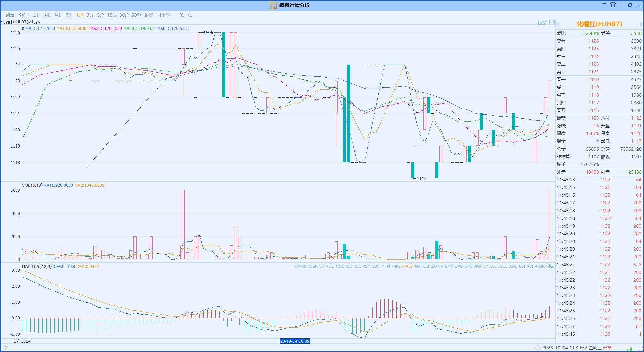This screenshot has width=644, height=352.
Task: Select the 2小时 period
Action: pyautogui.click(x=150, y=15)
